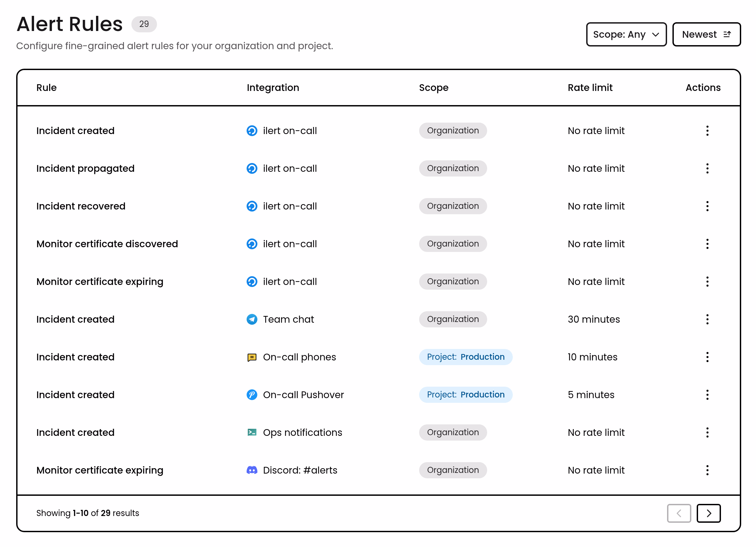Screen dimensions: 756x547
Task: Open actions menu for Discord #alerts rule
Action: [x=707, y=470]
